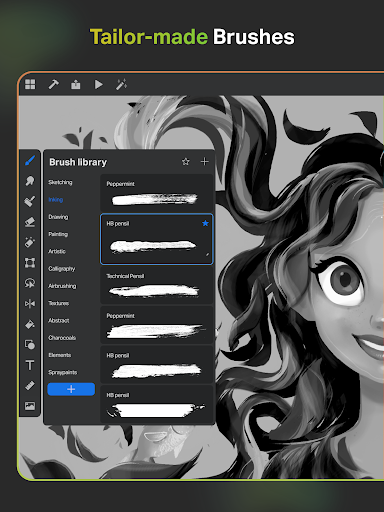Screen dimensions: 384x512
Task: Click the blue add category button
Action: (x=71, y=389)
